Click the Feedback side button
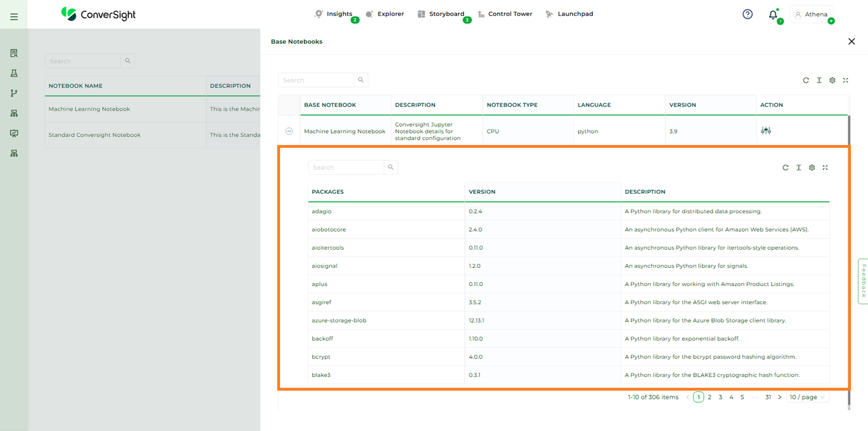Screen dimensions: 868x431 [863, 281]
